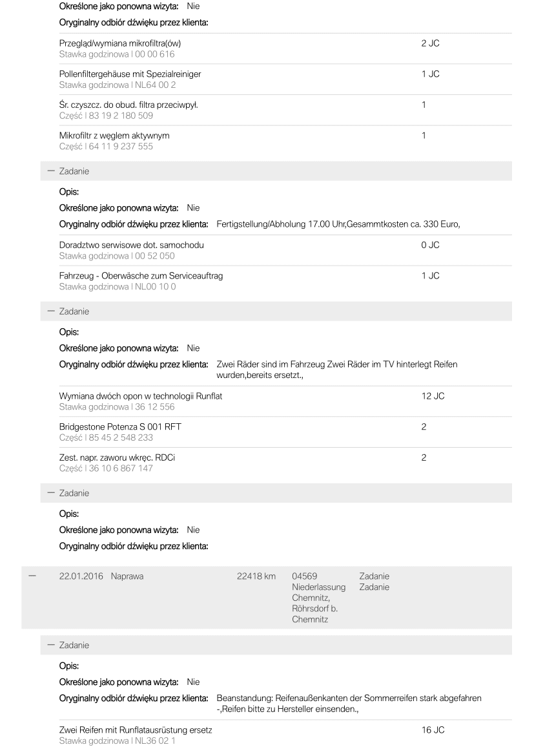Select Wymiana dwóch opon Runflat row
The image size is (534, 756).
pos(285,401)
